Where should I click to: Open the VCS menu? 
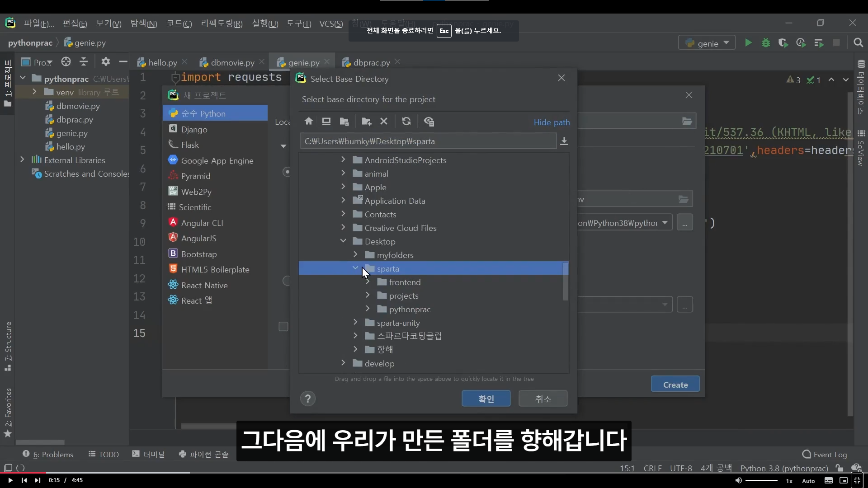331,23
